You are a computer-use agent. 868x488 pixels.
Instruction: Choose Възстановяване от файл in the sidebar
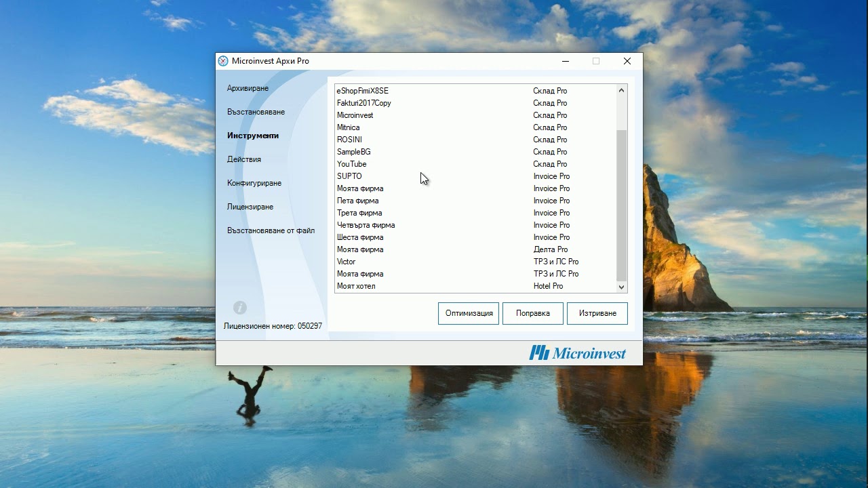(271, 230)
